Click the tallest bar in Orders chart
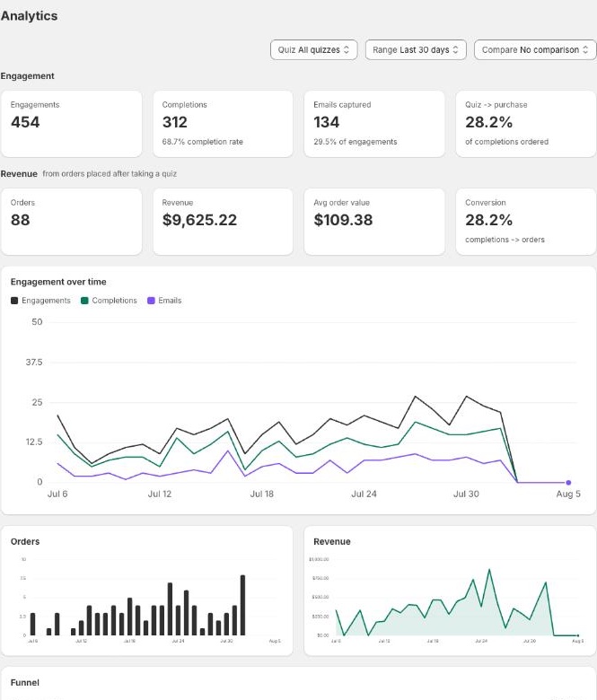The image size is (597, 700). (243, 605)
